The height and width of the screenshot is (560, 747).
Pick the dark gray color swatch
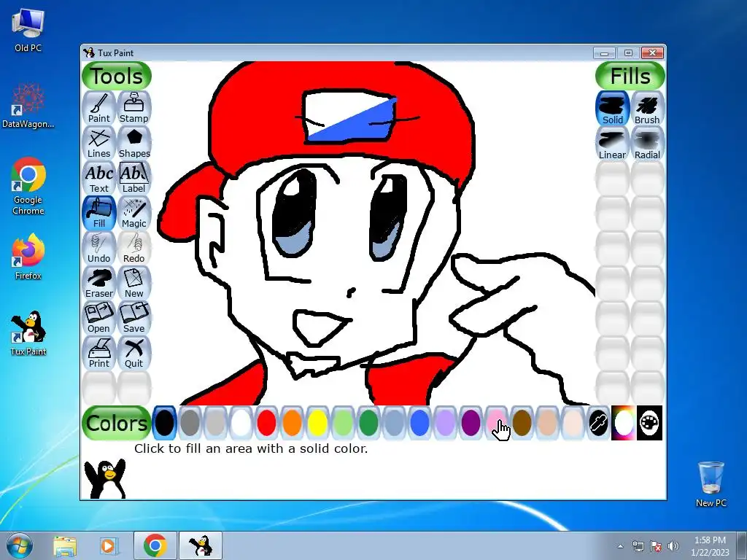pos(190,423)
